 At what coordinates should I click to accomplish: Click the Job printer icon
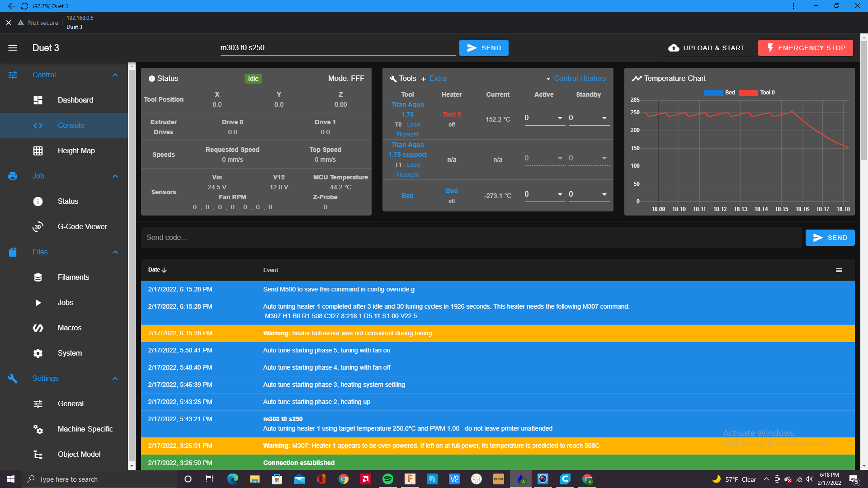click(13, 176)
